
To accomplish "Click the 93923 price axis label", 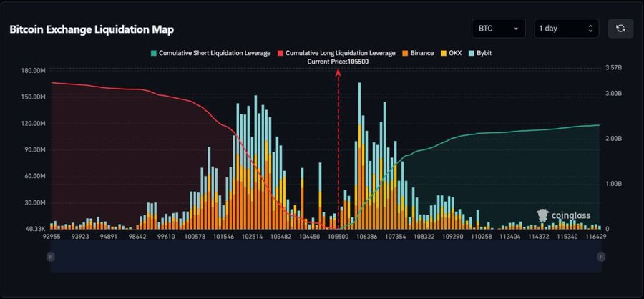I will point(79,237).
